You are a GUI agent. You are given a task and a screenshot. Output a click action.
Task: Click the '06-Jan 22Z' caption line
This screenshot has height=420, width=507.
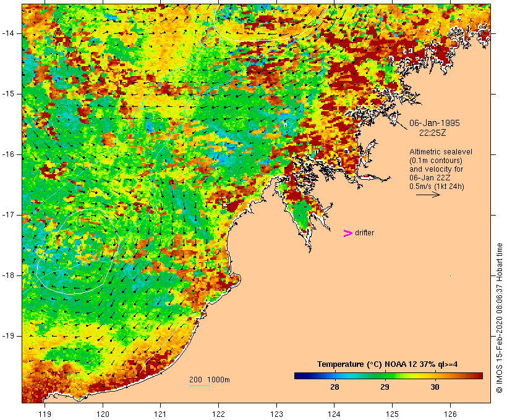[x=430, y=178]
